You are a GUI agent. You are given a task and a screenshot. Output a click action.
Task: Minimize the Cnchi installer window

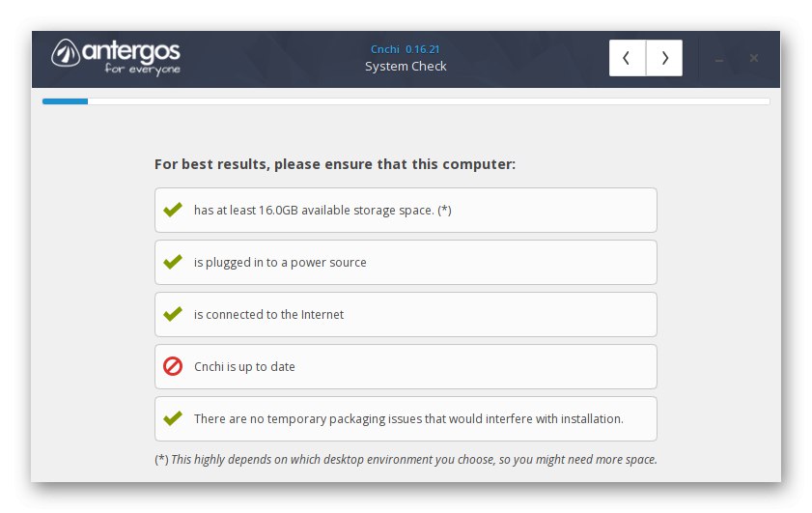coord(719,59)
